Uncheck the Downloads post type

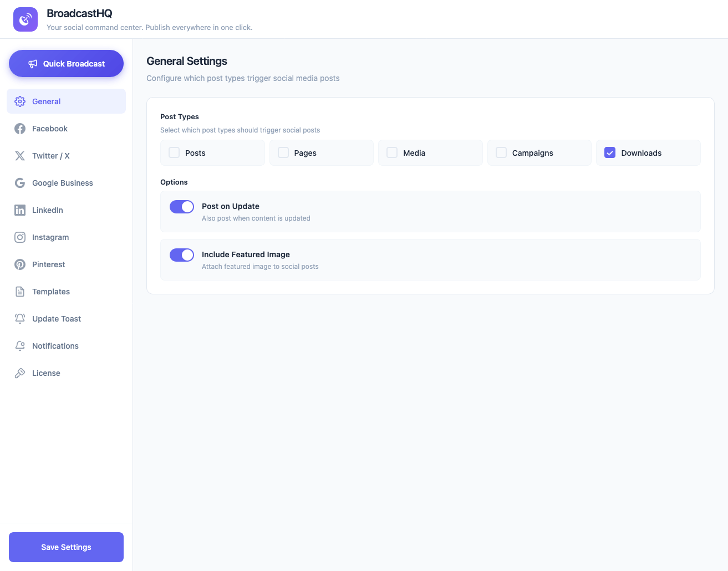pyautogui.click(x=610, y=152)
